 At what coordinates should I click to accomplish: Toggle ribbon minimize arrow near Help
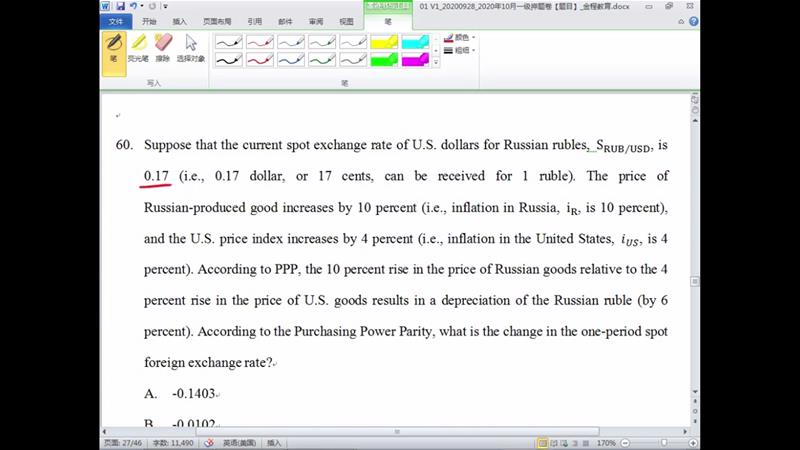coord(682,20)
